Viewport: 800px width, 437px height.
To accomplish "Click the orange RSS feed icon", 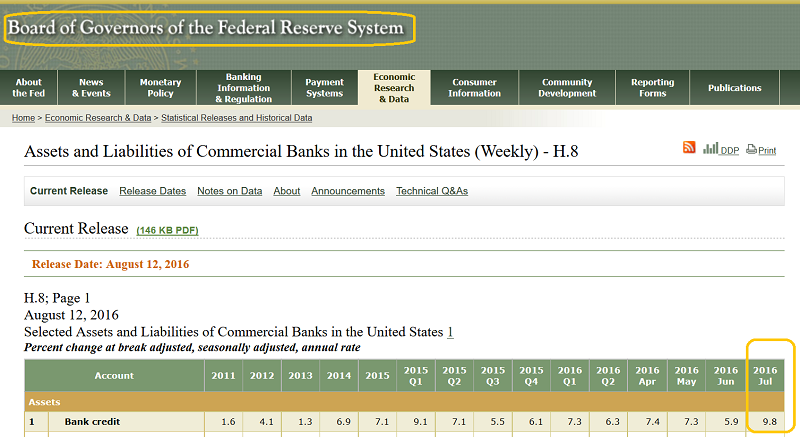I will (x=689, y=148).
